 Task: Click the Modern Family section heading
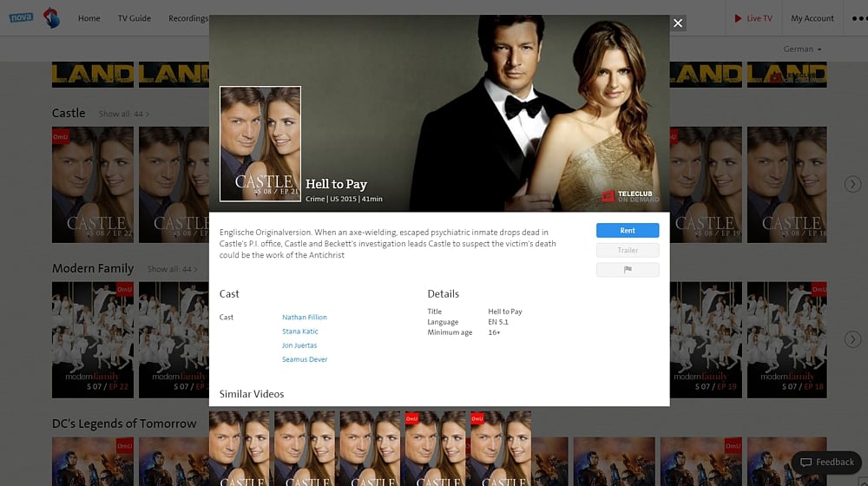point(93,268)
